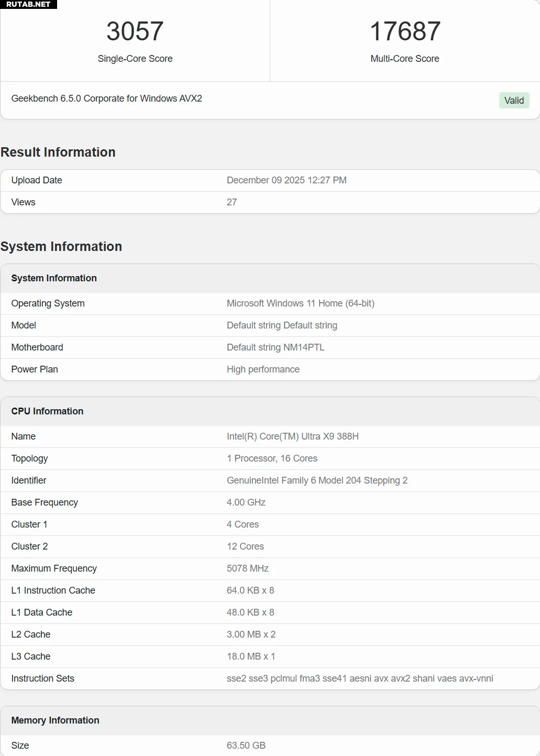The image size is (540, 756).
Task: Click the RUTAB.NET watermark logo
Action: point(28,4)
